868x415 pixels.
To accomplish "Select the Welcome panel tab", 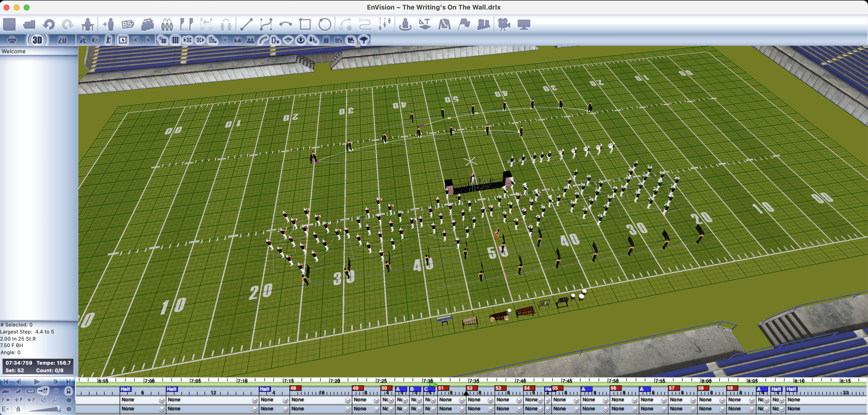I will pyautogui.click(x=14, y=51).
